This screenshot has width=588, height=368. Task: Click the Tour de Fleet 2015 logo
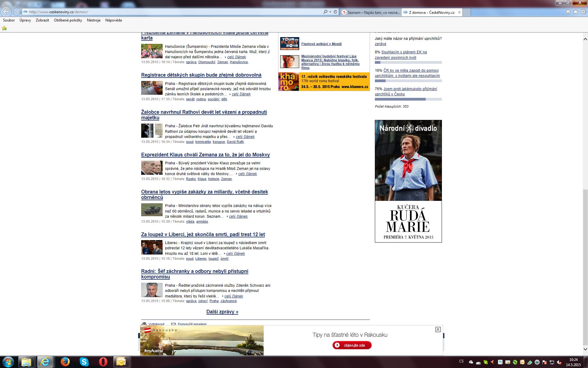(289, 43)
